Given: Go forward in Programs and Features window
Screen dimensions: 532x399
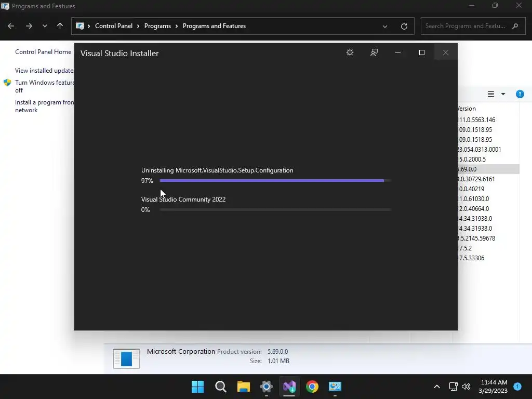Looking at the screenshot, I should (29, 26).
